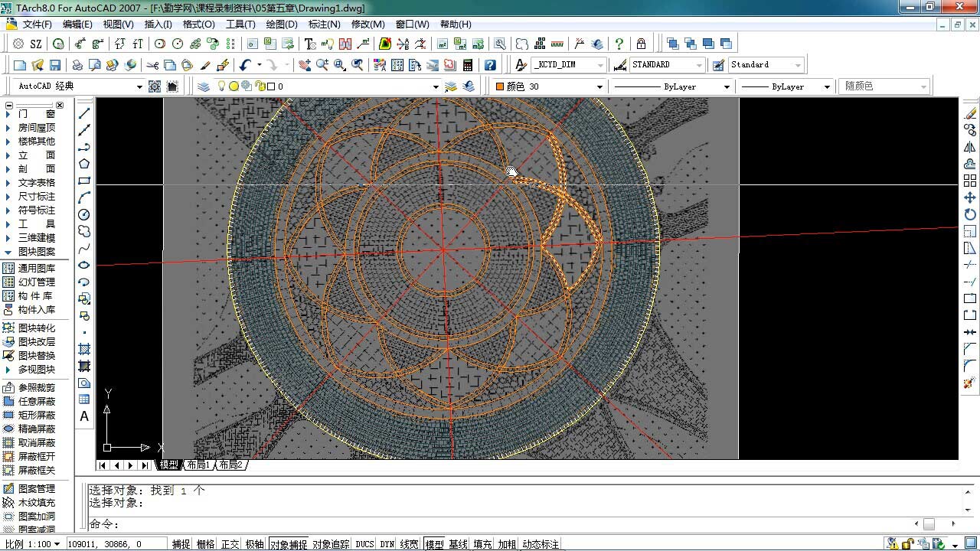
Task: Open the STANDARD text style dropdown
Action: click(698, 65)
